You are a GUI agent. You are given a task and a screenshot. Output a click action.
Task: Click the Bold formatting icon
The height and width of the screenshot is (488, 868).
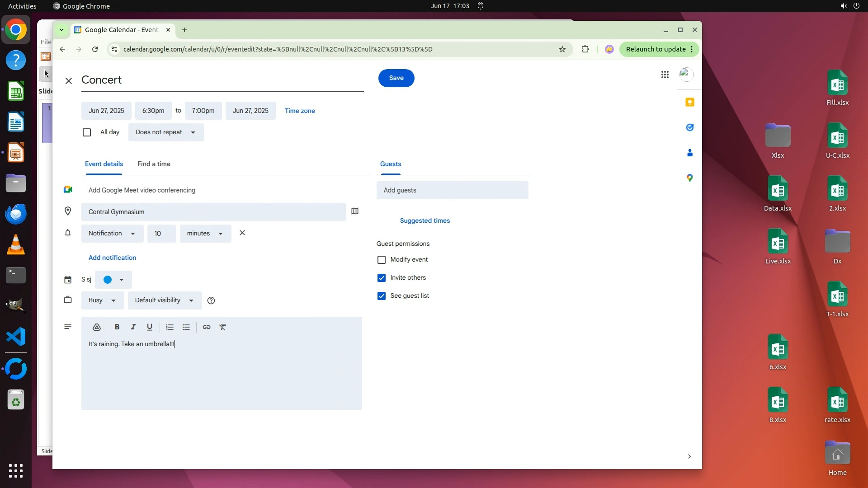click(x=117, y=327)
